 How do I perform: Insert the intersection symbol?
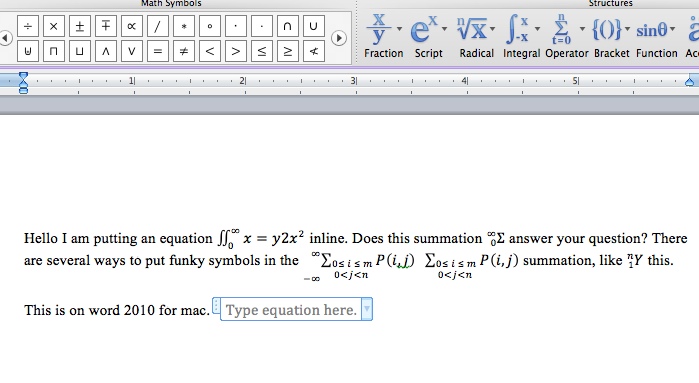[288, 26]
